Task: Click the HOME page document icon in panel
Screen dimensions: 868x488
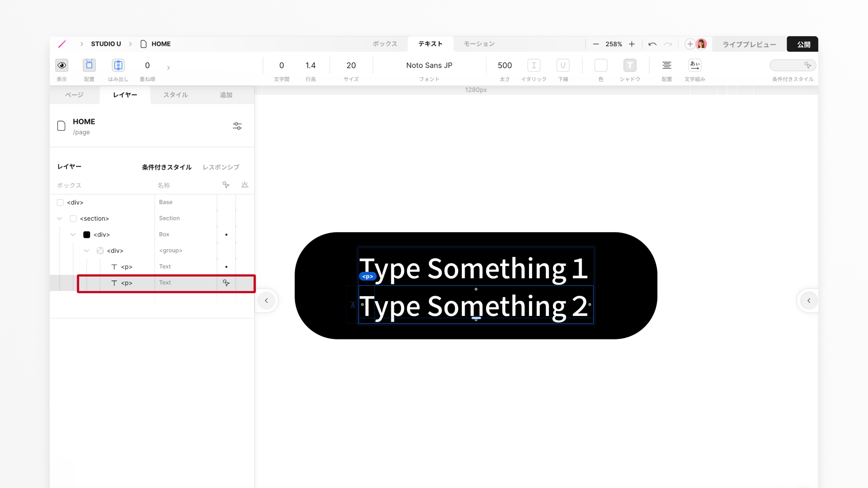Action: [x=61, y=126]
